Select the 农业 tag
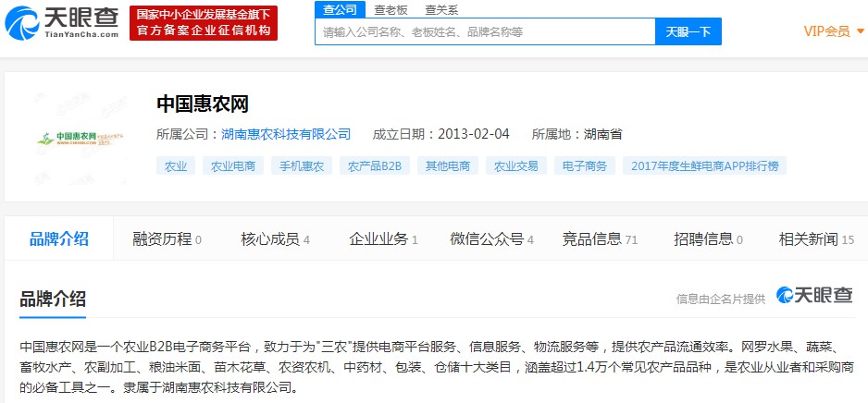The image size is (868, 403). [176, 165]
